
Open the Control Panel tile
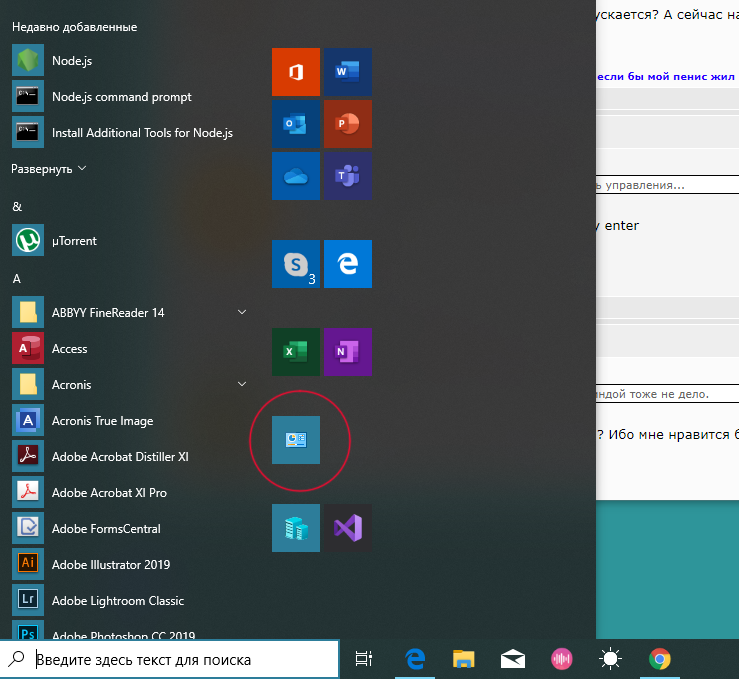pos(296,440)
